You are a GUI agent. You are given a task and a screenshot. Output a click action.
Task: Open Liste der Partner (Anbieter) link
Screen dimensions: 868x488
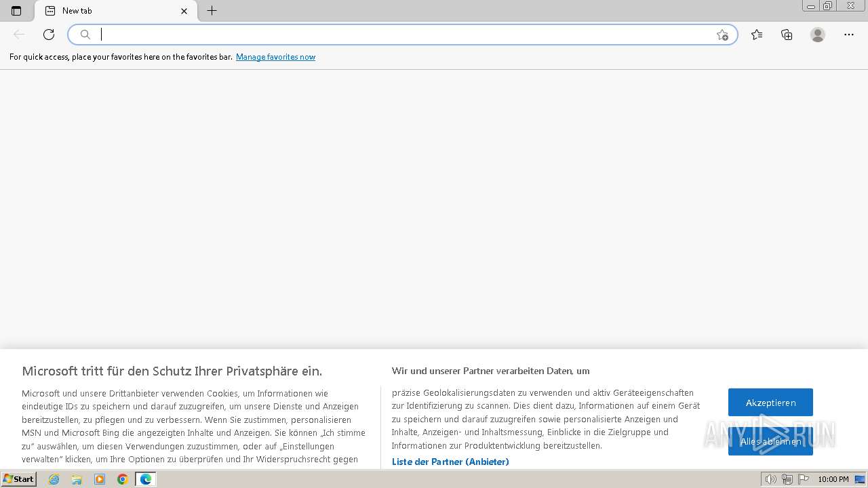[x=450, y=462]
